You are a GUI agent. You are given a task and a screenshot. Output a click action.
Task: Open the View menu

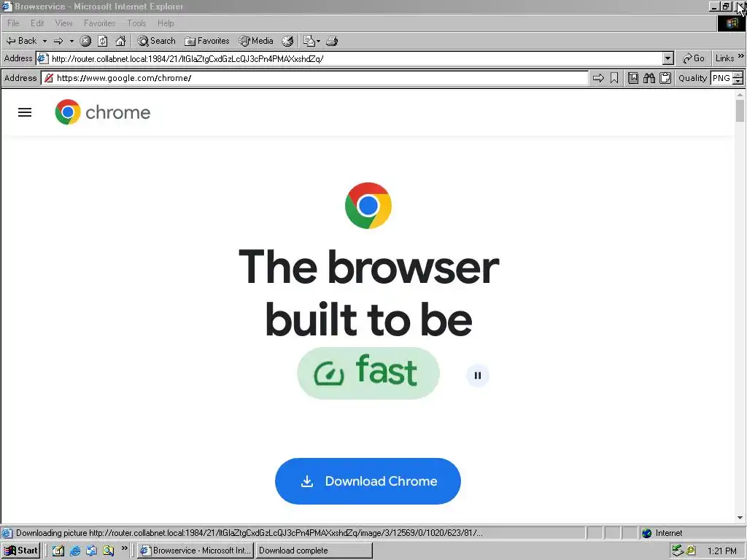64,23
